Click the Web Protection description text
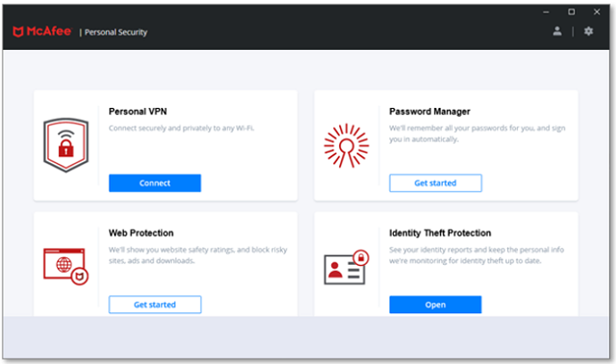The width and height of the screenshot is (616, 364). click(x=198, y=255)
